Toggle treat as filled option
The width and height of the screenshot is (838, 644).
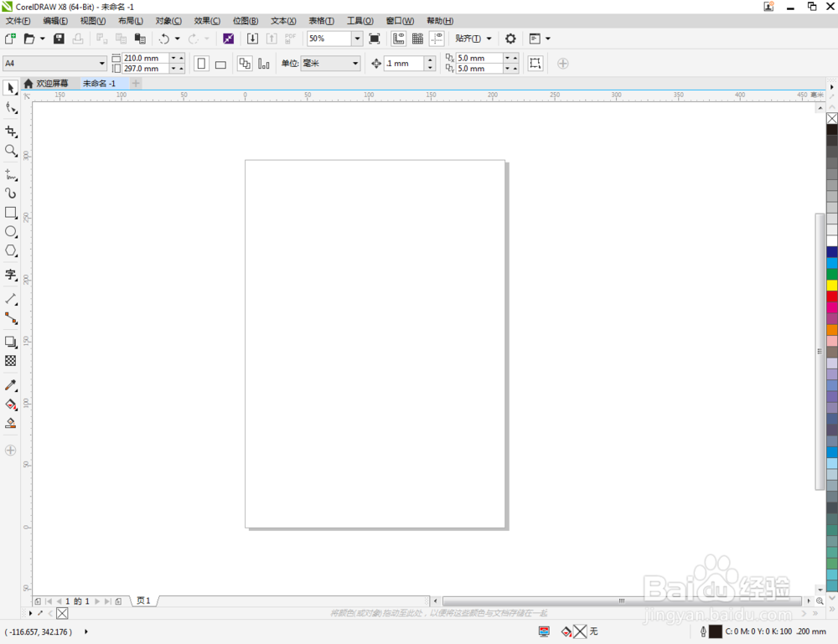coord(535,63)
